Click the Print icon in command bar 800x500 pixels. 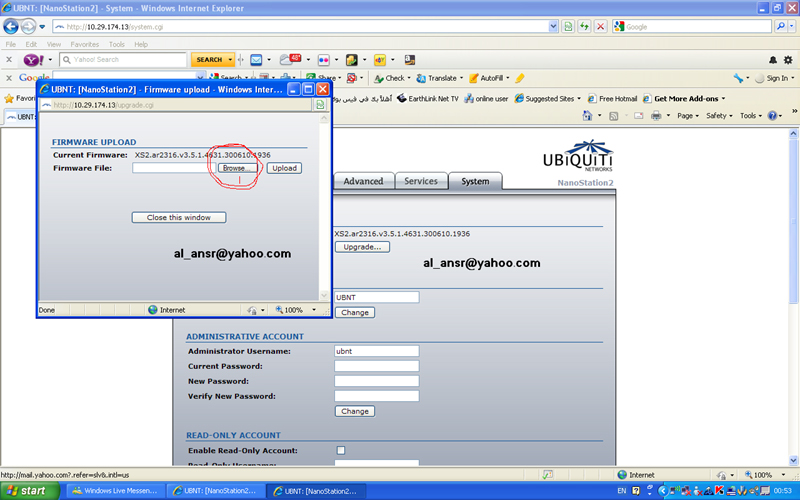[656, 116]
